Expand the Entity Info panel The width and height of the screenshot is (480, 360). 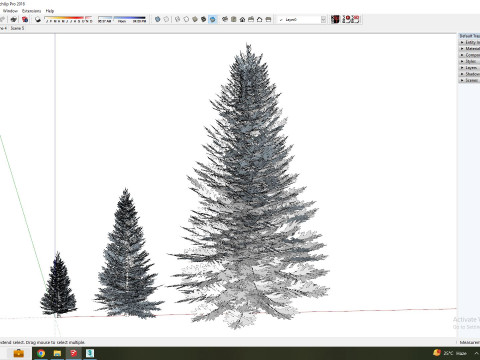470,42
